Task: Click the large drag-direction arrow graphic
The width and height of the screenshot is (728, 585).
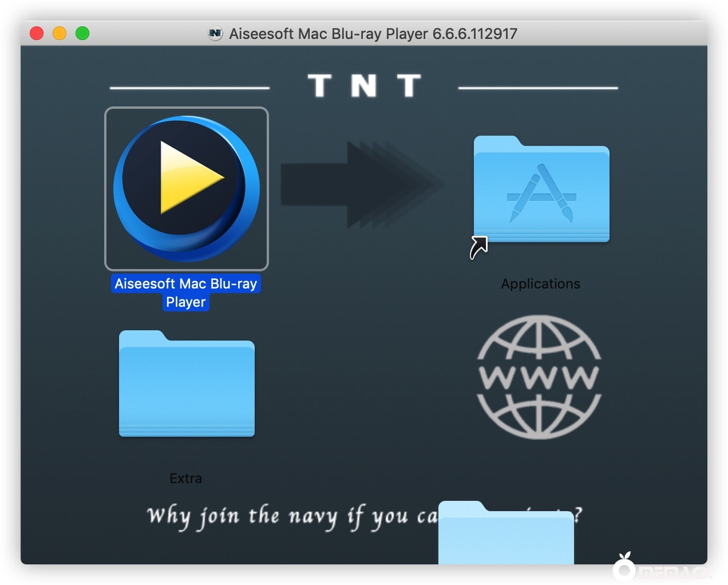Action: (x=362, y=184)
